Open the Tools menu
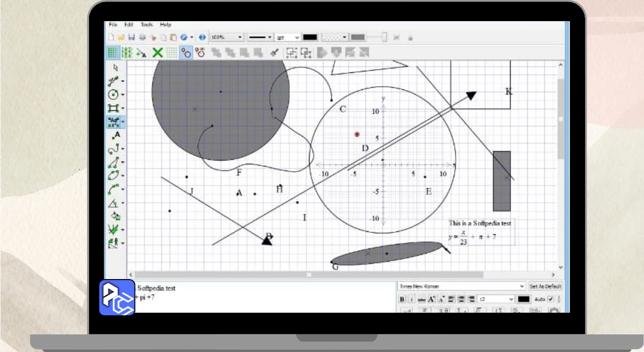644x352 pixels. [146, 24]
